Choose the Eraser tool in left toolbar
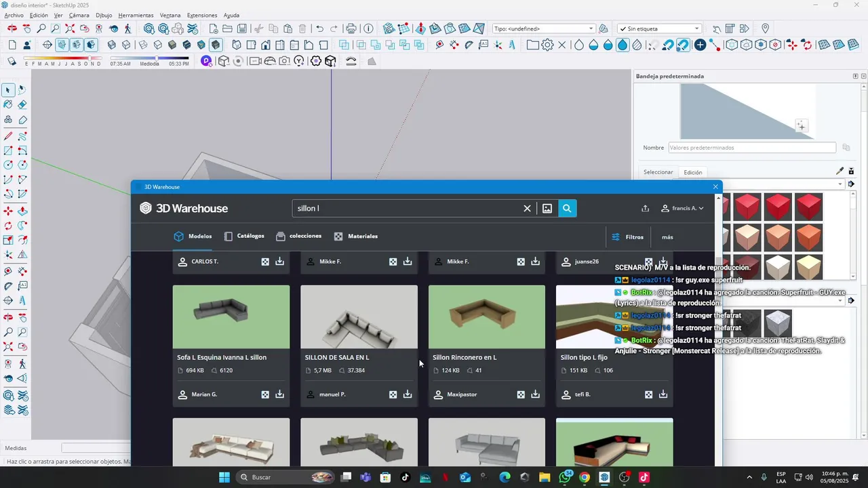This screenshot has height=488, width=868. pos(22,104)
